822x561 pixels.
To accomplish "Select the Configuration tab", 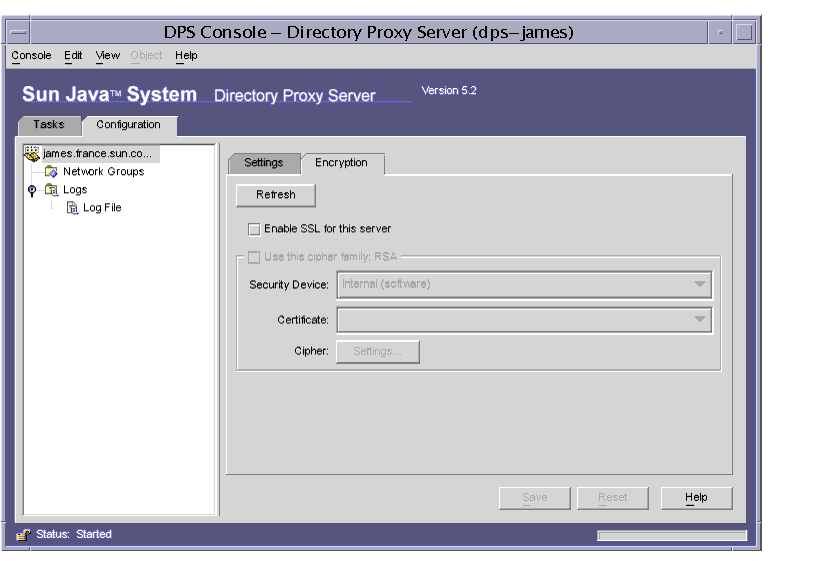I will (128, 125).
